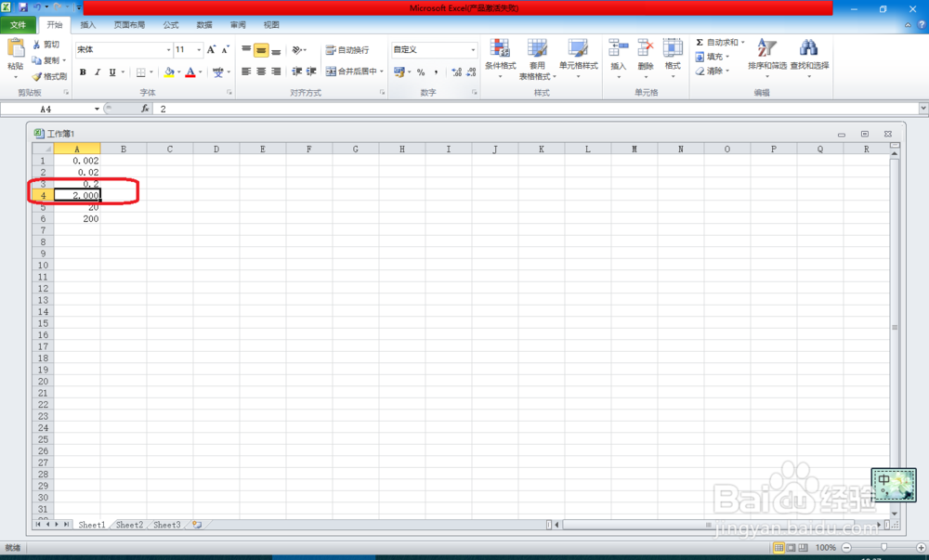The height and width of the screenshot is (560, 929).
Task: Apply comma style
Action: click(x=436, y=72)
